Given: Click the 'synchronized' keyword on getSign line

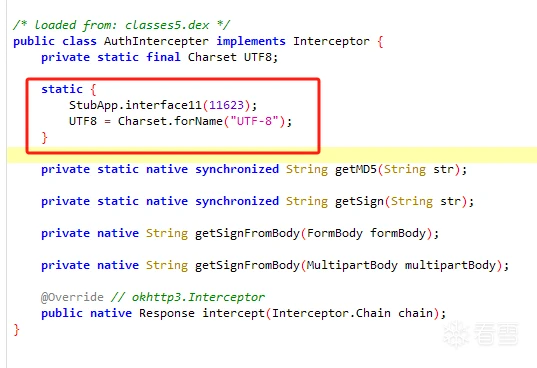Looking at the screenshot, I should 237,201.
